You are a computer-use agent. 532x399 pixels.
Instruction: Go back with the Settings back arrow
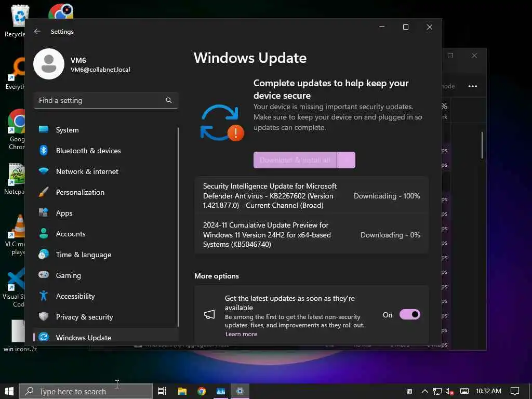tap(37, 31)
